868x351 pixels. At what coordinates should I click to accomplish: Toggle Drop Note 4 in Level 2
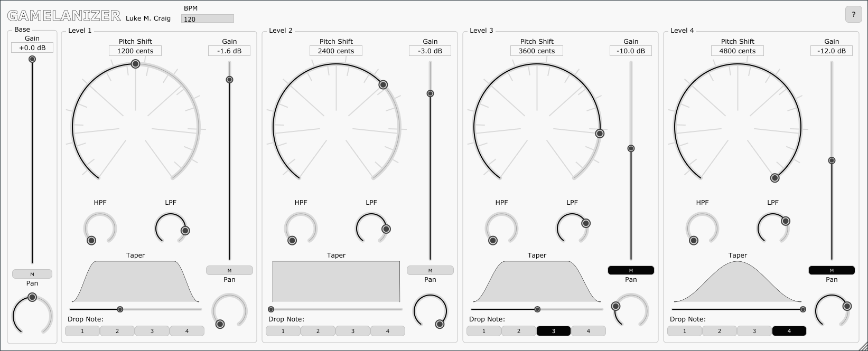coord(388,331)
